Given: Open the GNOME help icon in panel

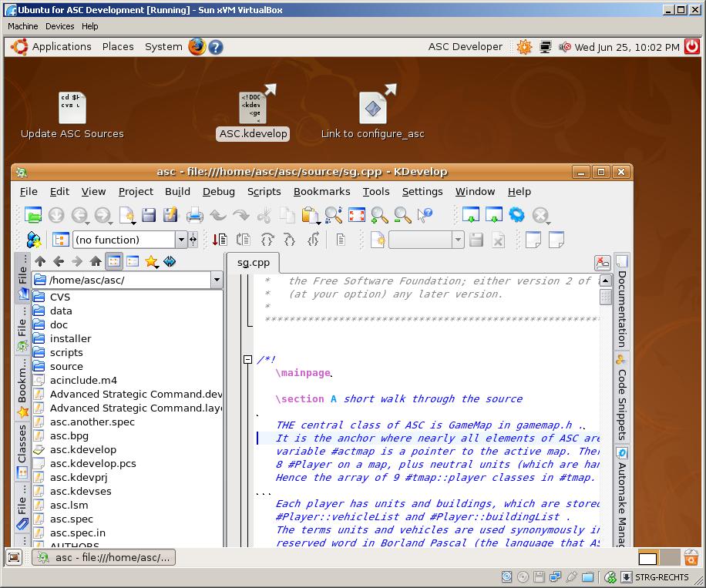Looking at the screenshot, I should point(216,47).
